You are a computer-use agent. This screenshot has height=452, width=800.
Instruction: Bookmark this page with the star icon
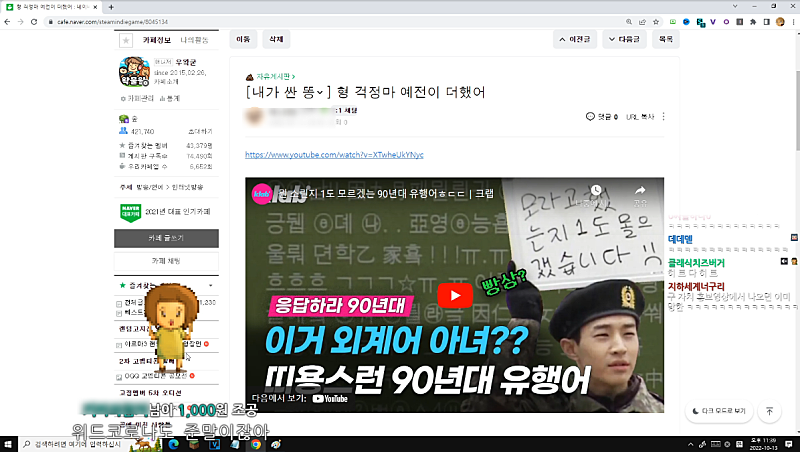point(656,22)
